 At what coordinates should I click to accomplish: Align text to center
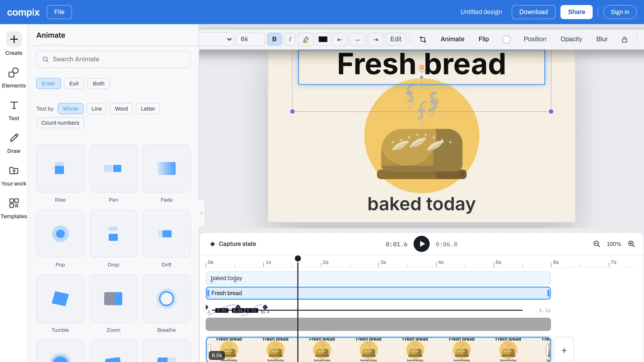(358, 39)
